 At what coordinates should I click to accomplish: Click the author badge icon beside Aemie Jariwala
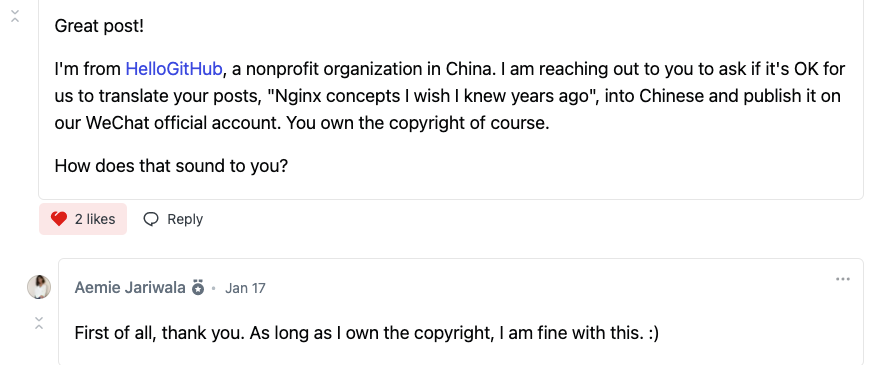point(198,288)
